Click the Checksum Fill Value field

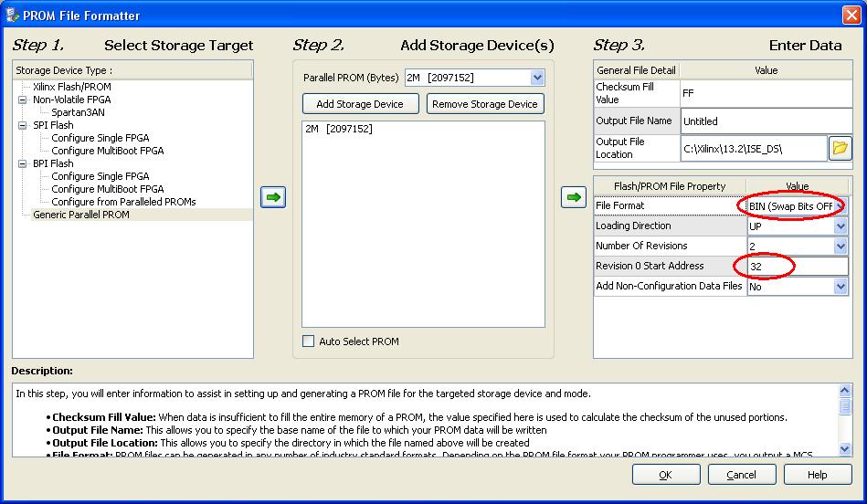[766, 93]
